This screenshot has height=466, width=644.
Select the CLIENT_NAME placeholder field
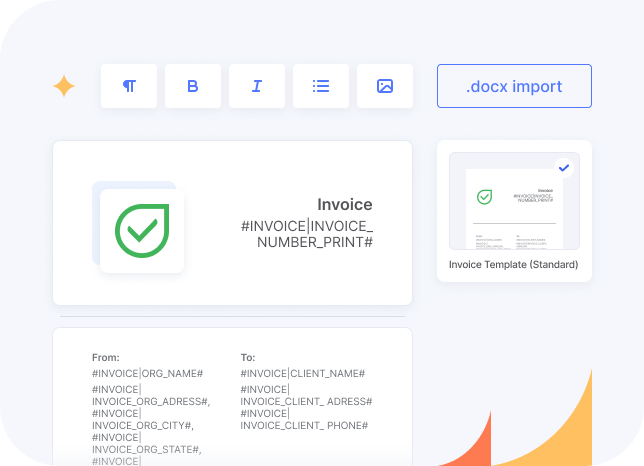click(302, 373)
